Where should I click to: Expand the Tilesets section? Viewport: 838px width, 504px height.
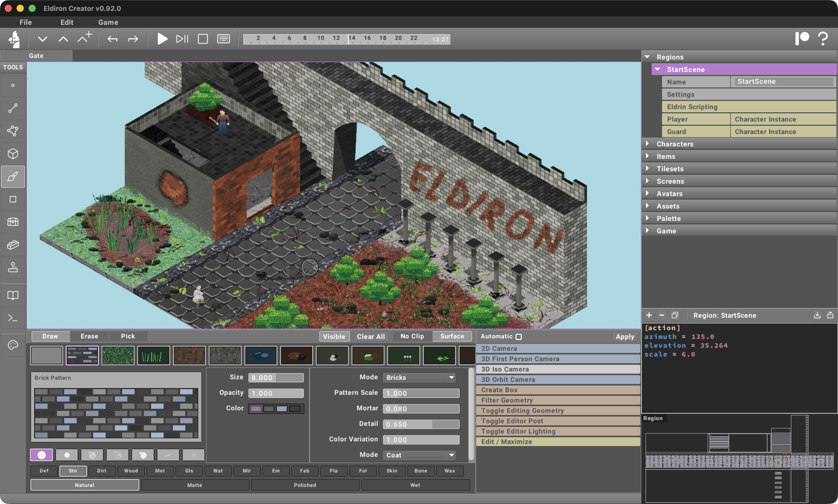point(647,168)
